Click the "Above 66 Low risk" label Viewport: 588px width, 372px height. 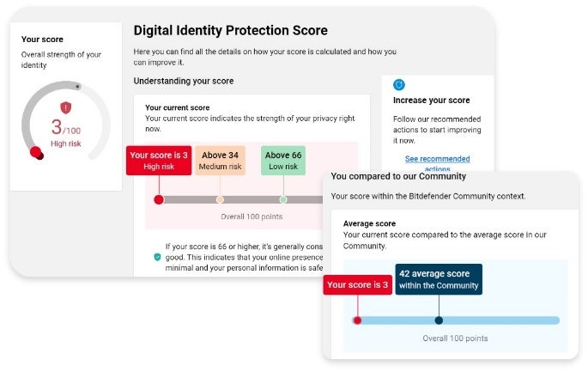tap(283, 161)
